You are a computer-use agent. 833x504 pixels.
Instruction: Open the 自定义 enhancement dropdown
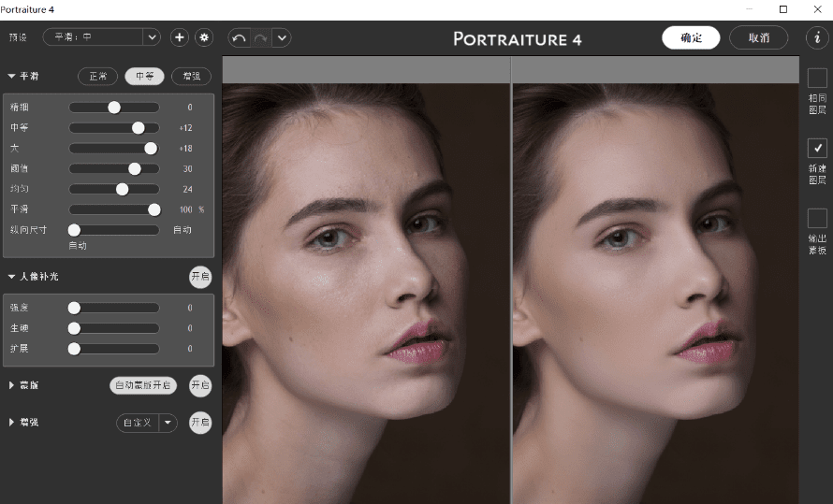pyautogui.click(x=168, y=423)
